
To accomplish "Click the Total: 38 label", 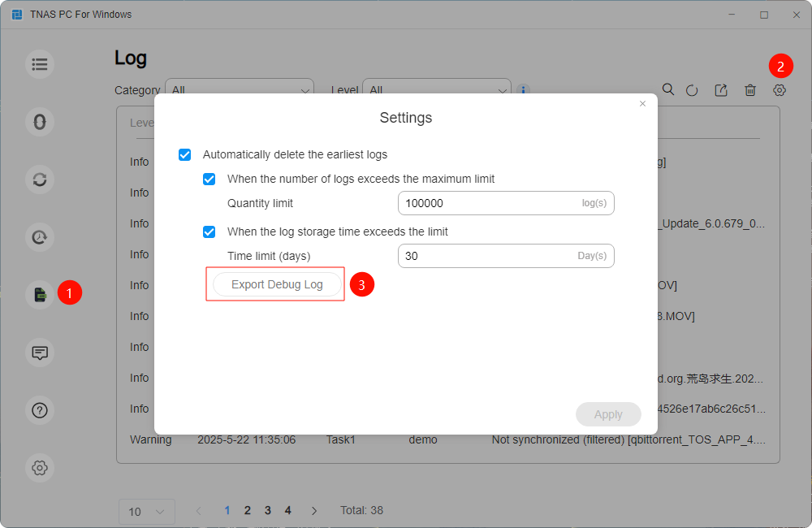I will coord(361,510).
